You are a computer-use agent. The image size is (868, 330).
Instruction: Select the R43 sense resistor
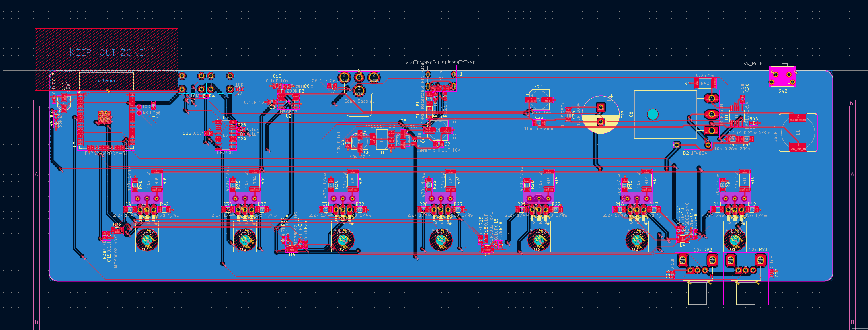705,83
